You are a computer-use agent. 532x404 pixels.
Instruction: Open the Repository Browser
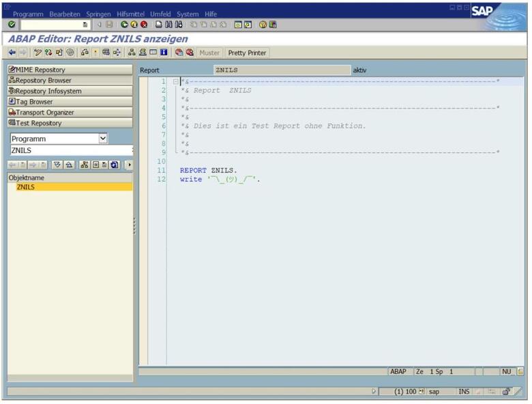pyautogui.click(x=70, y=80)
